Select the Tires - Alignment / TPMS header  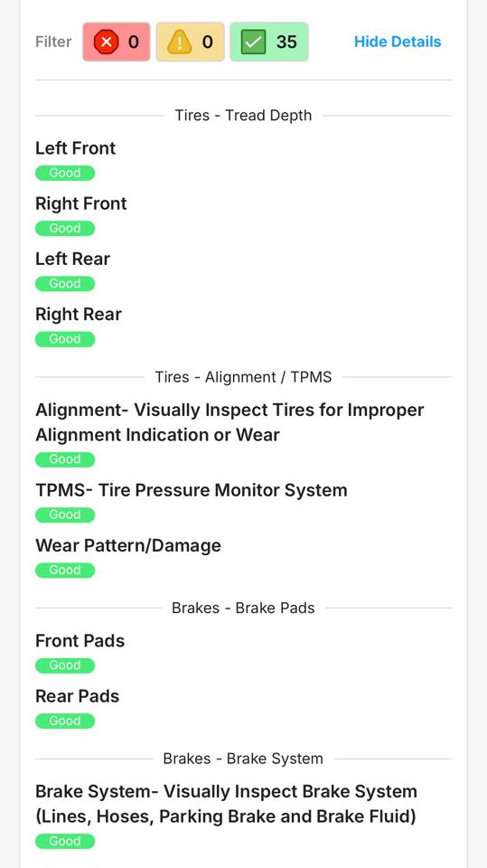(244, 378)
